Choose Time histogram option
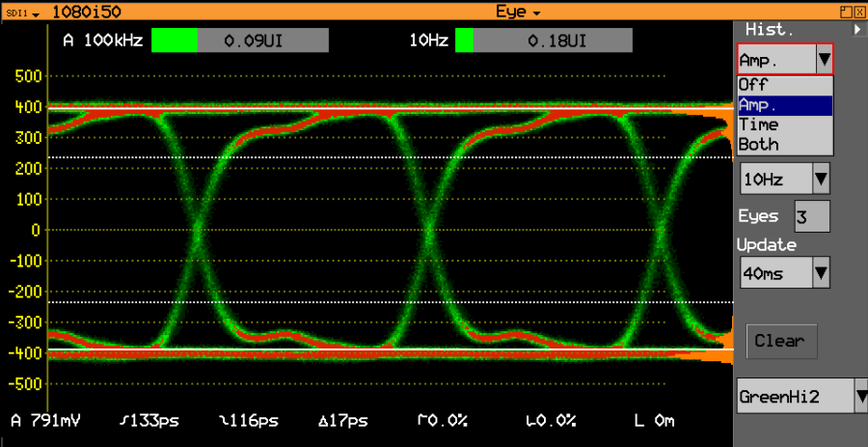This screenshot has height=447, width=868. pyautogui.click(x=785, y=126)
